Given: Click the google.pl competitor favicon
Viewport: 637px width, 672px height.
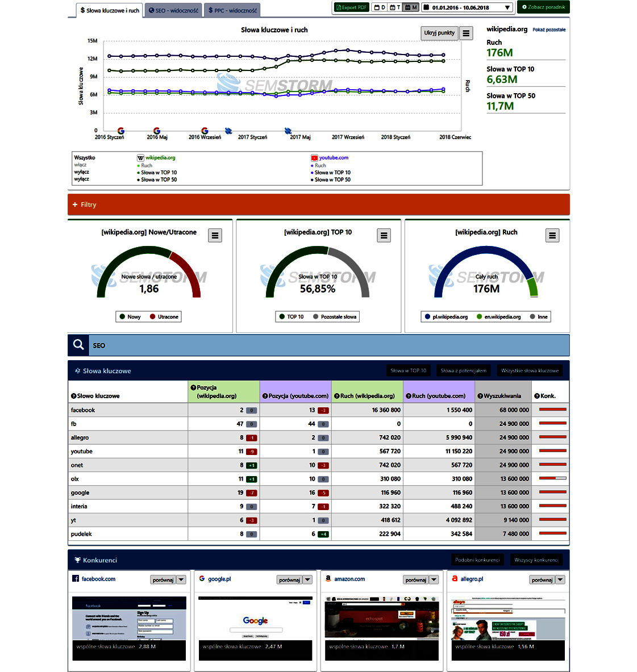Looking at the screenshot, I should click(x=202, y=579).
